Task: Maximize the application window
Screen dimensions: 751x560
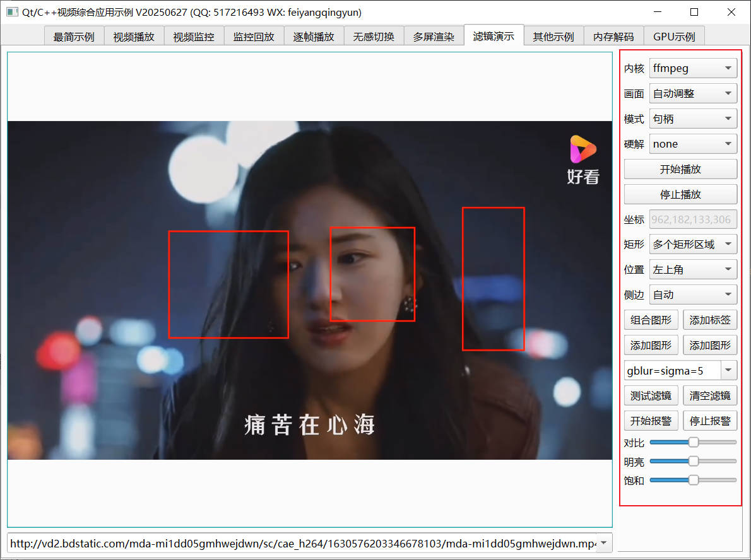Action: click(x=694, y=12)
